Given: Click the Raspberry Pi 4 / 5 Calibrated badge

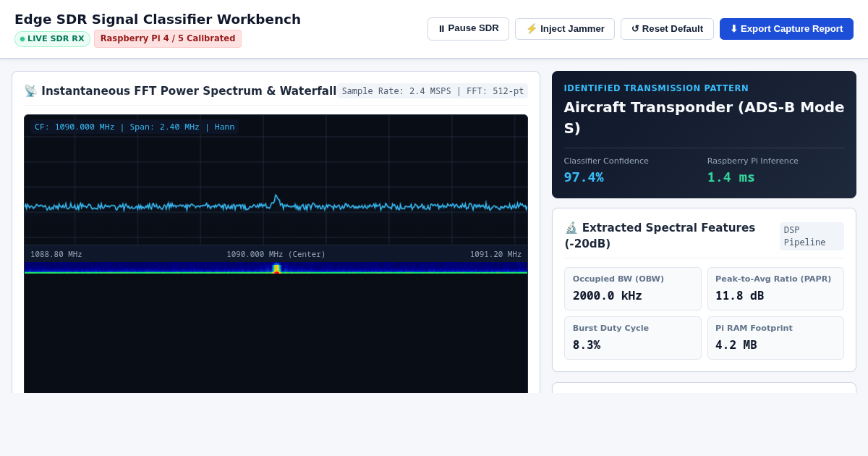Looking at the screenshot, I should [x=168, y=38].
